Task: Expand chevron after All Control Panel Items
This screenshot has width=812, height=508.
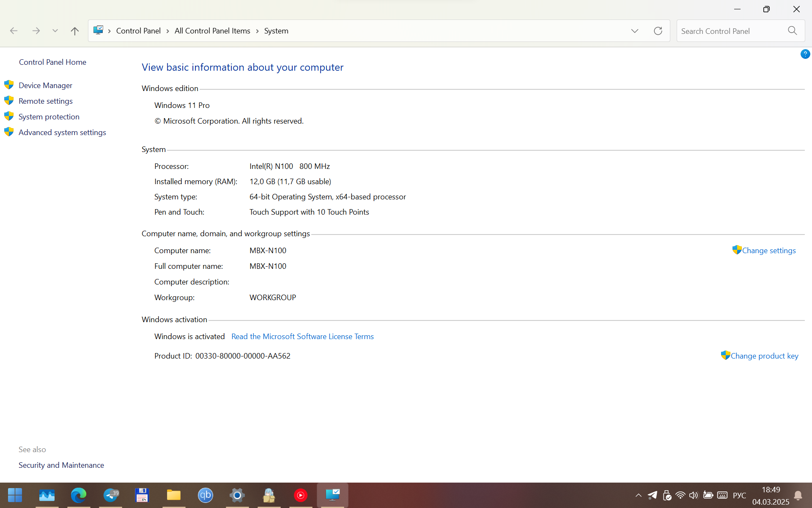Action: pos(257,31)
